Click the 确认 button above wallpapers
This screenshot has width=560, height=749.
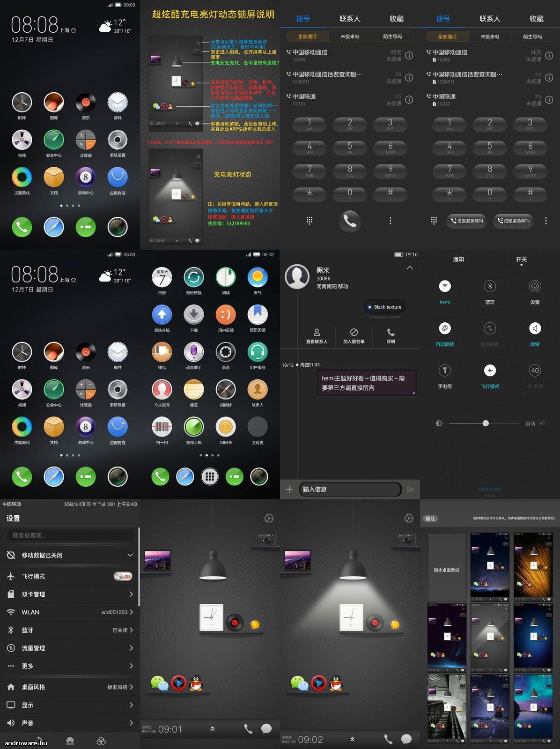coord(430,519)
